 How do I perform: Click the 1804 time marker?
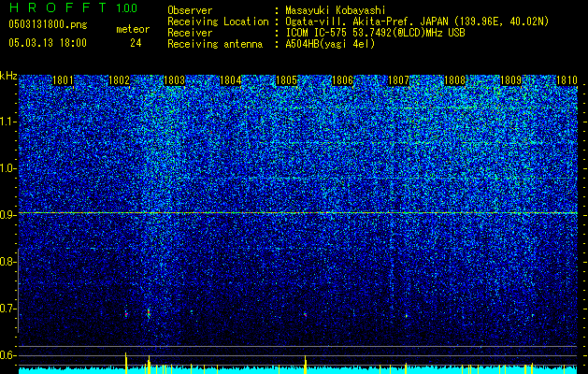tap(230, 80)
